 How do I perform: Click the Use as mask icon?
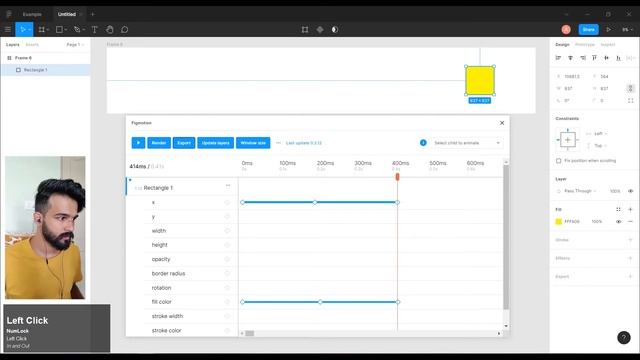click(x=335, y=29)
